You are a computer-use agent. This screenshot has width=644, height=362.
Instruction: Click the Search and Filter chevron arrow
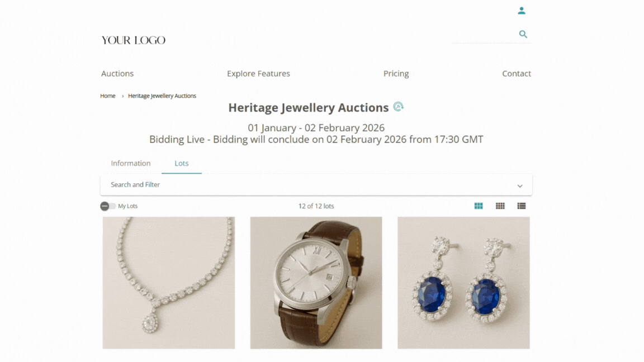click(520, 186)
